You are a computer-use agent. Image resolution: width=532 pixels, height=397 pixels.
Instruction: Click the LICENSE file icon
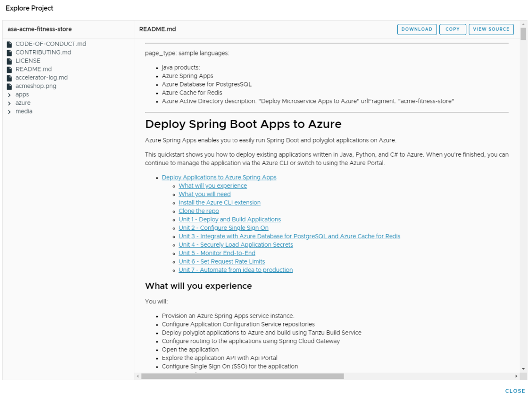tap(9, 61)
